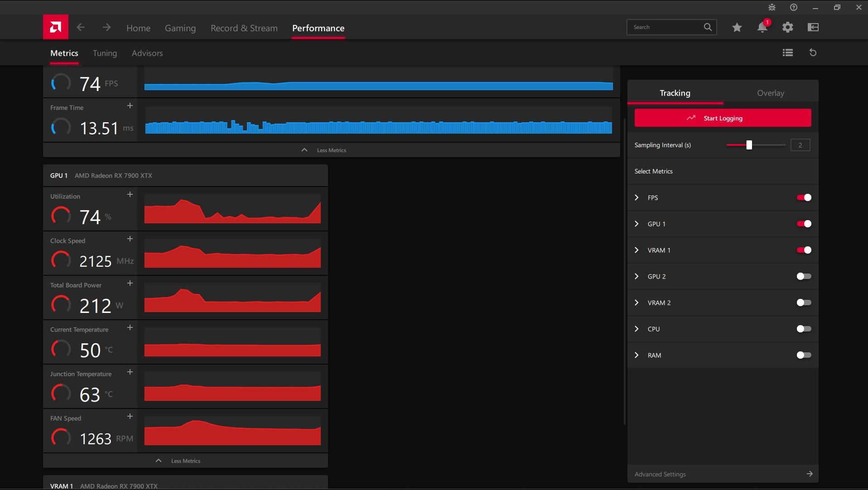Enable the CPU tracking toggle

805,329
